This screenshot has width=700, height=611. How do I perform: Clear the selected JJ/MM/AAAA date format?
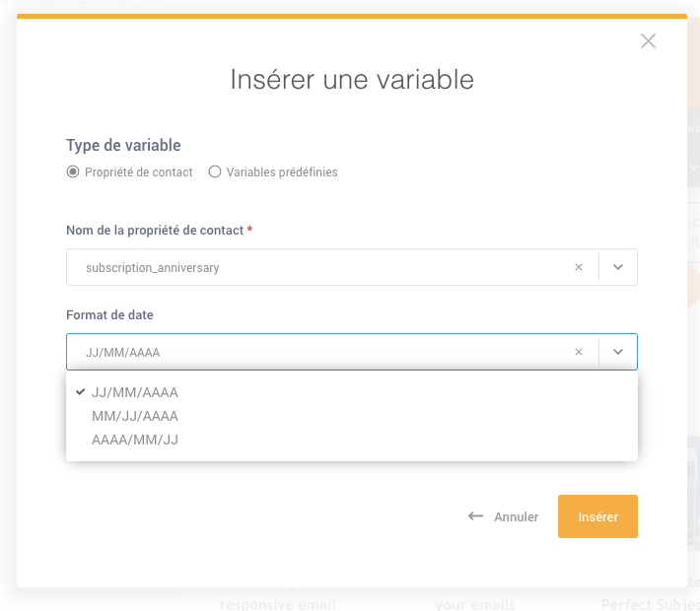(579, 352)
